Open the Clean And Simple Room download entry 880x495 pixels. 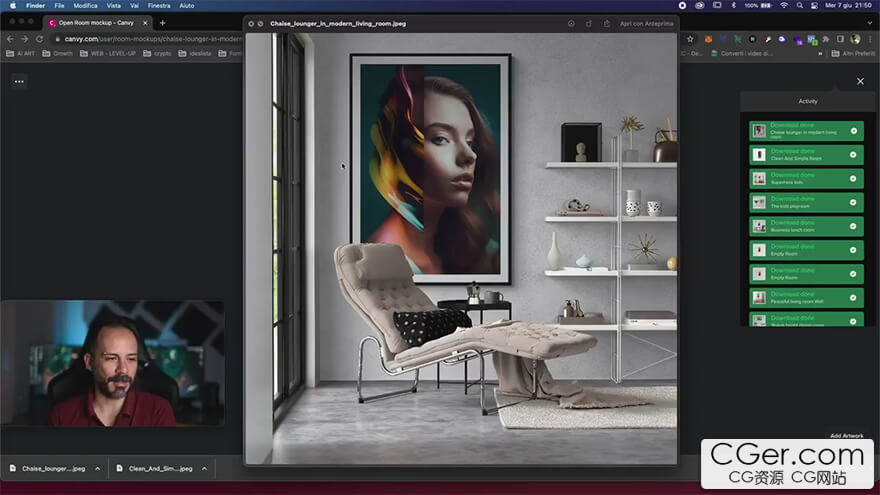click(x=806, y=155)
